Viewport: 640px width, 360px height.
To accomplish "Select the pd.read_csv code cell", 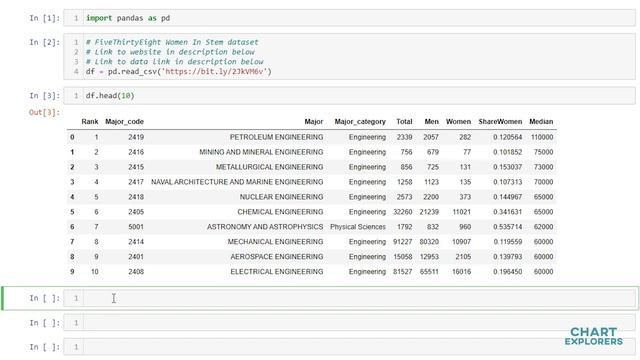I will click(x=349, y=57).
